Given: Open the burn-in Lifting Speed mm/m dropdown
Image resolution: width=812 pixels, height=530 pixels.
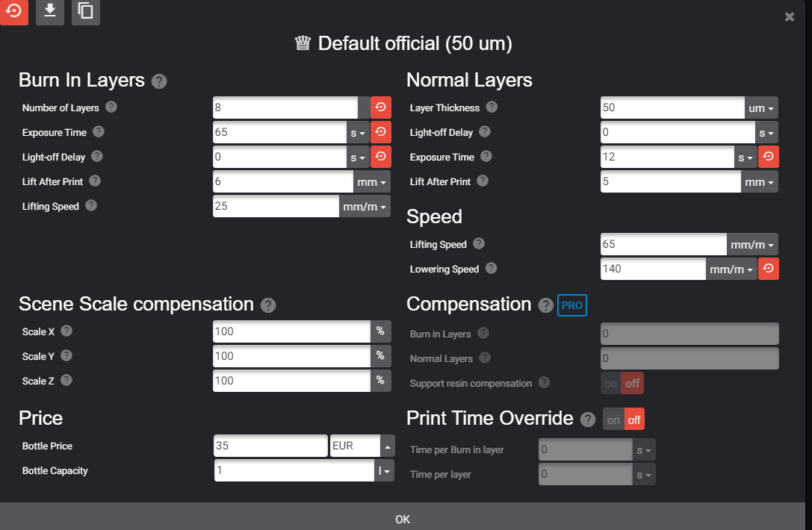Looking at the screenshot, I should tap(365, 207).
